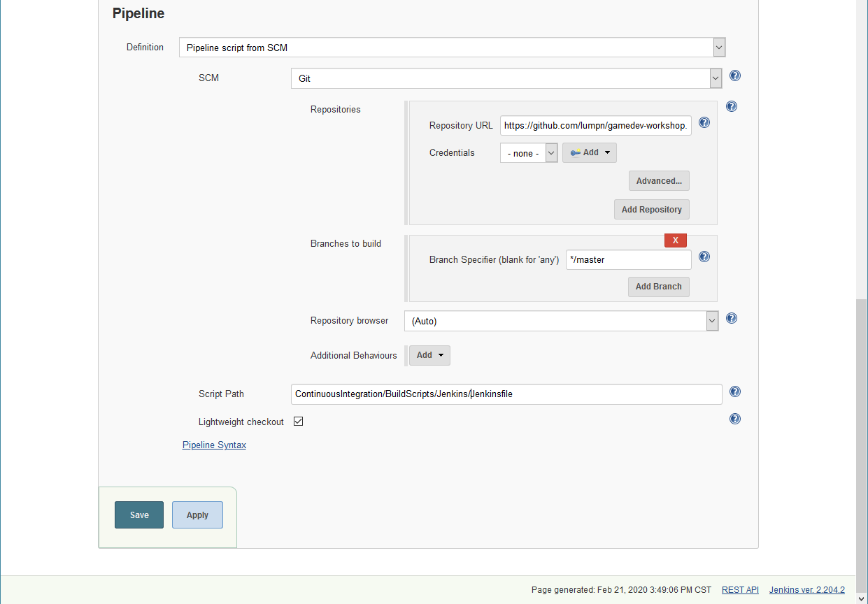Open the Jenkins ver. 2.204.2 link
Viewport: 868px width, 604px height.
coord(807,590)
